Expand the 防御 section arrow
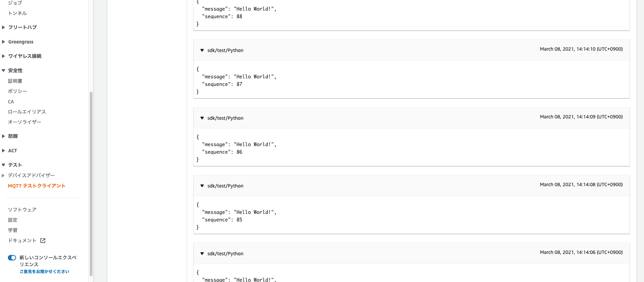This screenshot has width=644, height=282. pyautogui.click(x=3, y=136)
